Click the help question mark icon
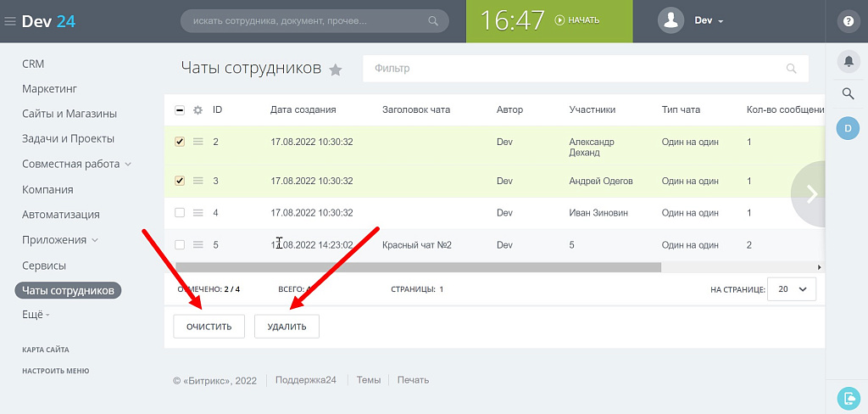Image resolution: width=868 pixels, height=414 pixels. (847, 21)
